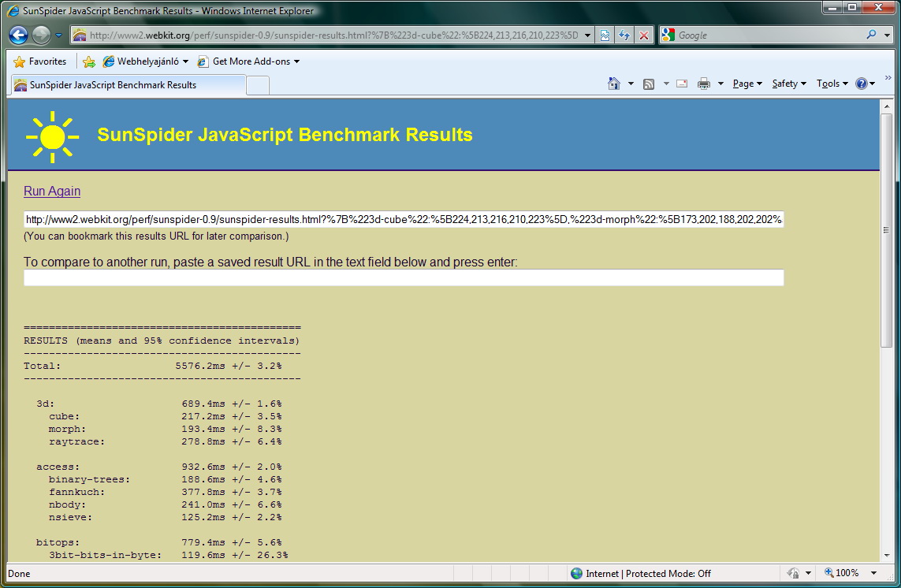Viewport: 901px width, 588px height.
Task: Open the zoom level 100% dropdown
Action: click(873, 573)
